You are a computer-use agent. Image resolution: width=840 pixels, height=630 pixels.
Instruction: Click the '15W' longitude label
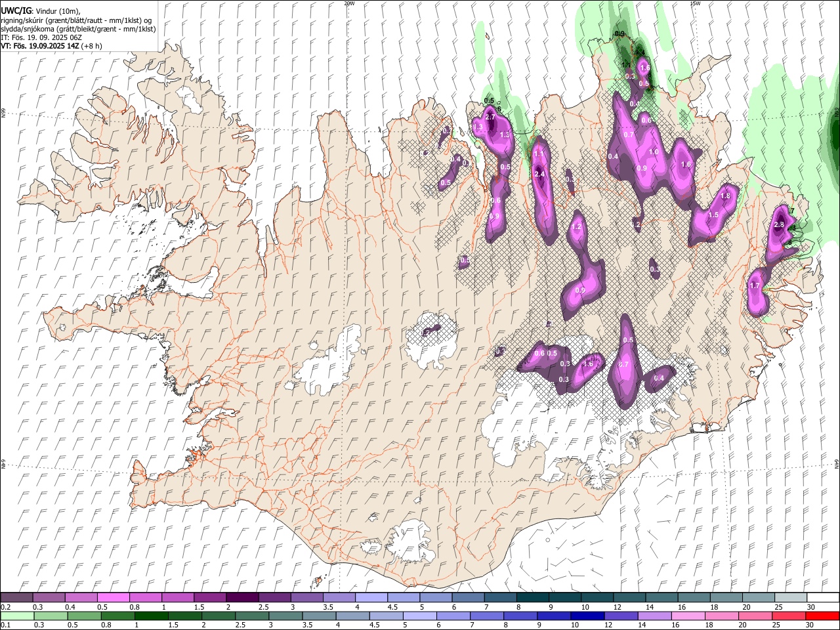pos(695,3)
